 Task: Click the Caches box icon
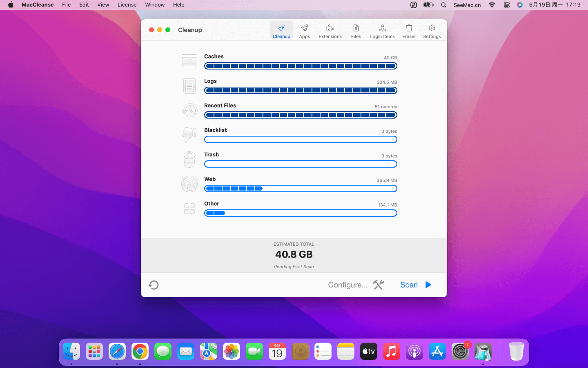189,61
